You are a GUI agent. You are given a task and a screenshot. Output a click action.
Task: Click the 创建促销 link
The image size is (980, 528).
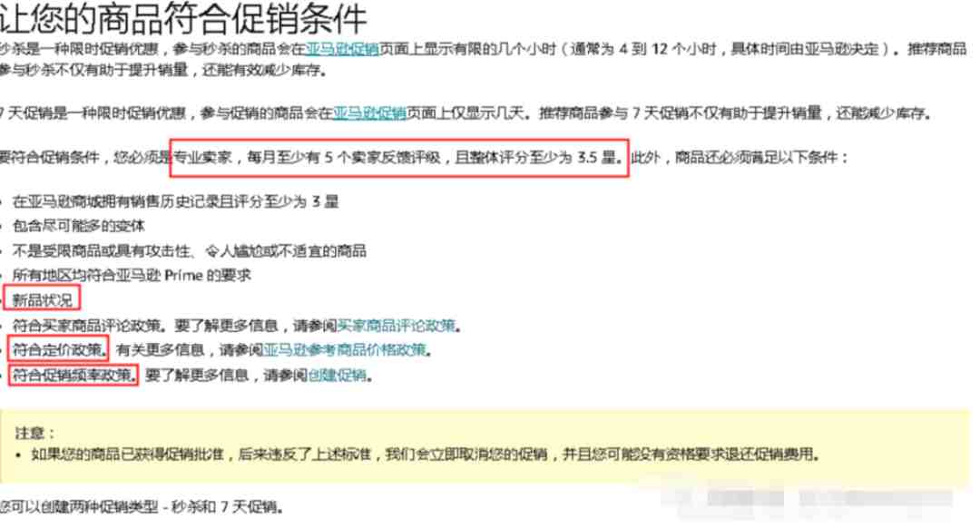coord(337,375)
